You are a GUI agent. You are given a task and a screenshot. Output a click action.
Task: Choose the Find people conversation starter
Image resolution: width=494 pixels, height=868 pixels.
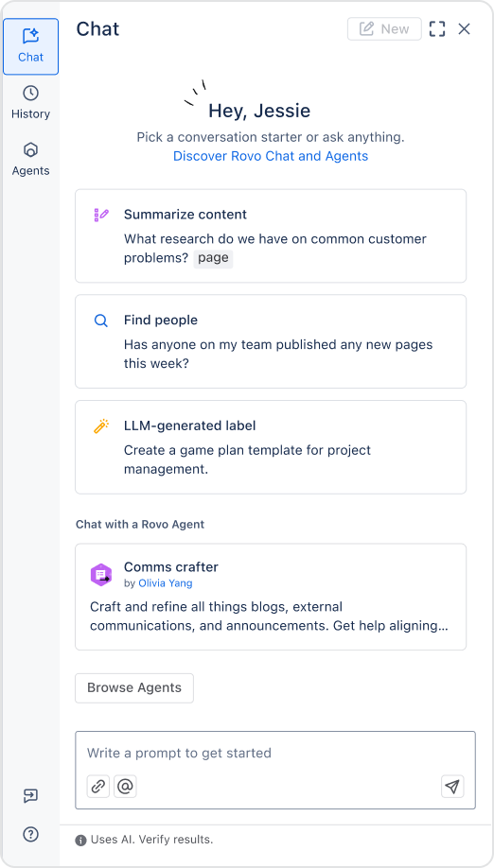271,341
